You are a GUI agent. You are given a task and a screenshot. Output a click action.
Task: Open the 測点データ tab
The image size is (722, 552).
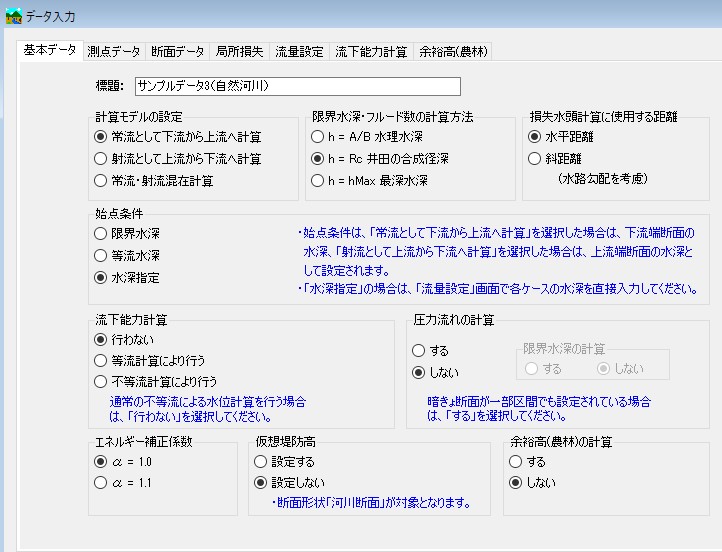[114, 52]
